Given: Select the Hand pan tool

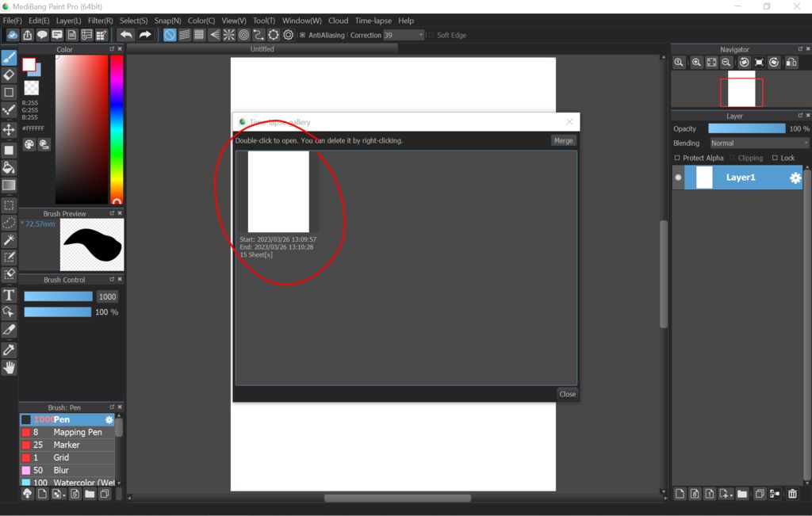Looking at the screenshot, I should pos(9,367).
